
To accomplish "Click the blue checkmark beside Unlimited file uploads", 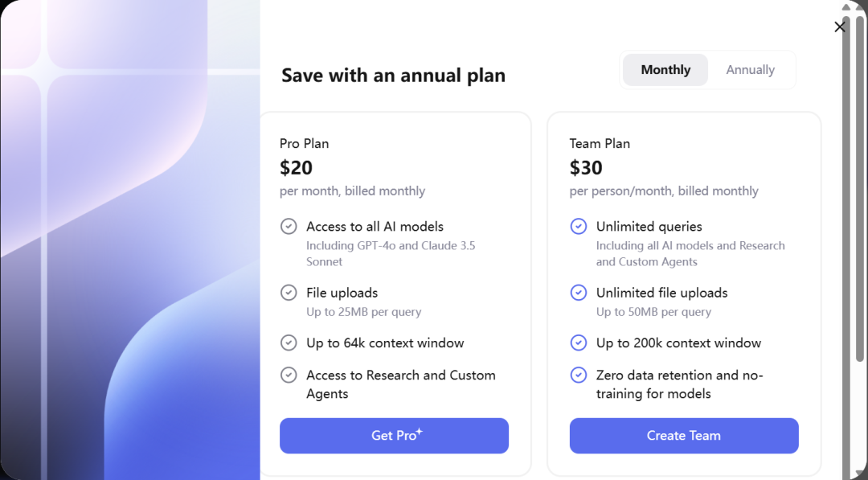I will [x=579, y=293].
